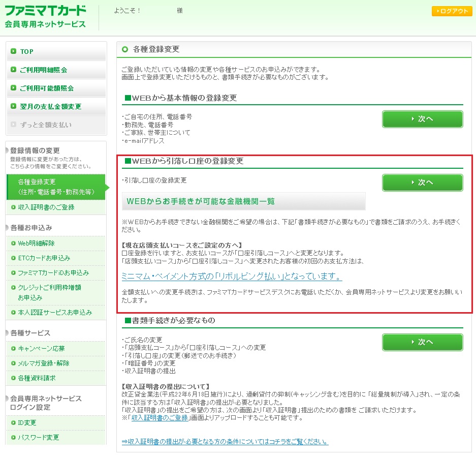This screenshot has height=459, width=476.
Task: Click sidebar heading 各種サービス
Action: point(30,333)
